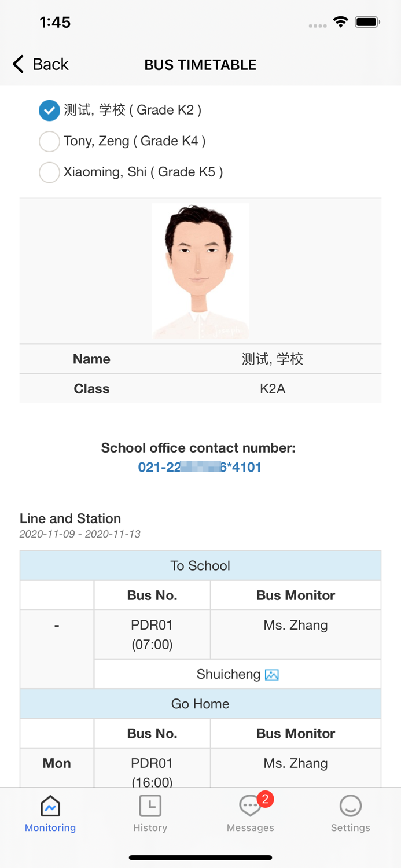Tap the unread messages badge
Viewport: 401px width, 868px height.
click(265, 799)
